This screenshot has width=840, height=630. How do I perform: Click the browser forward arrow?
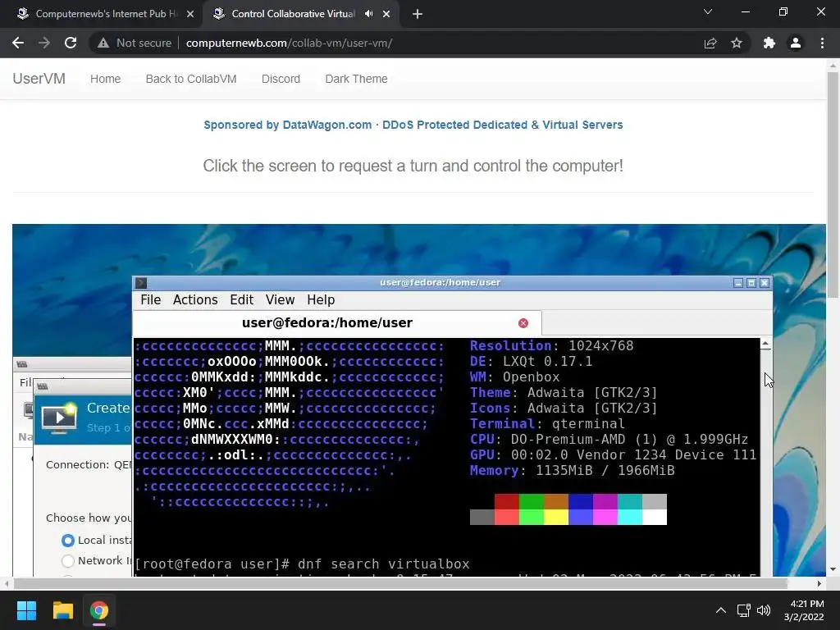pyautogui.click(x=44, y=43)
